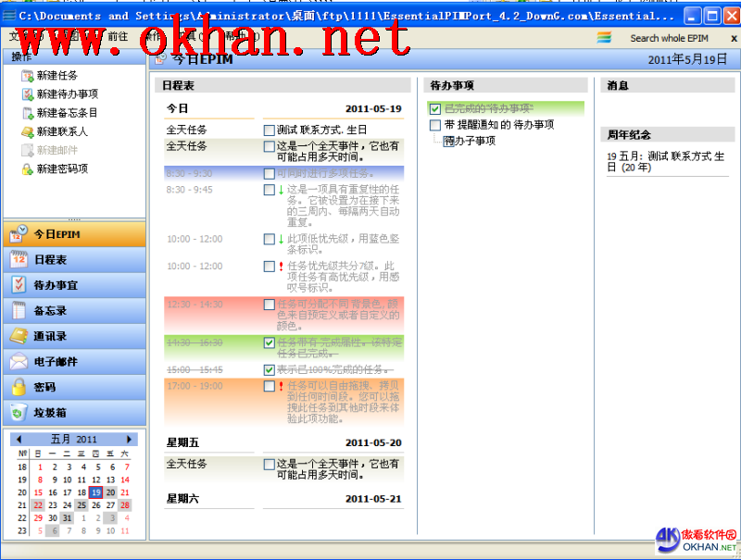Click the 新建待办事项 icon
Viewport: 741px width, 560px height.
28,94
